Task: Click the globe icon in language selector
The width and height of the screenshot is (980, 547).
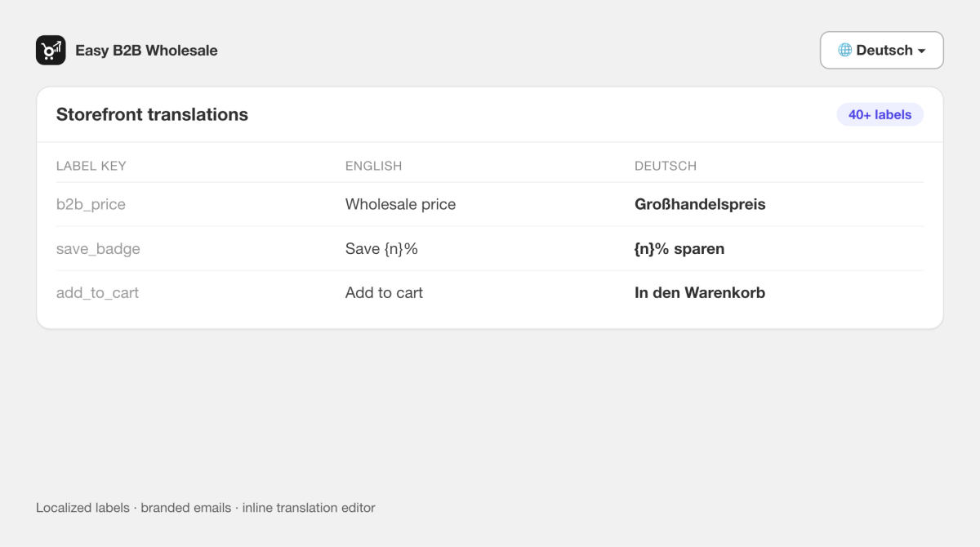Action: coord(845,51)
